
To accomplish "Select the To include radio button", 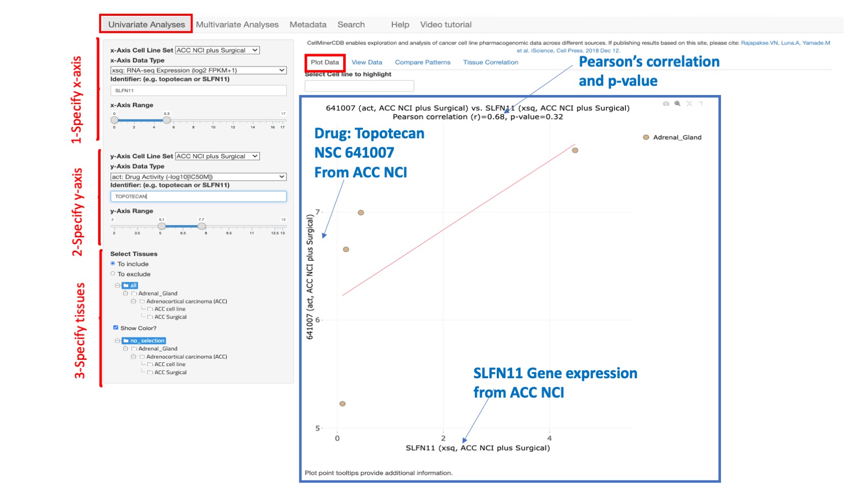I will pos(112,263).
